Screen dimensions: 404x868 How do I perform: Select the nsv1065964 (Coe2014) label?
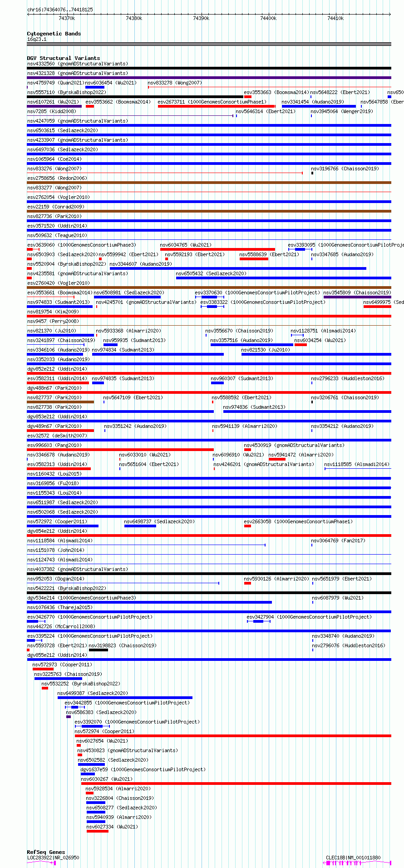tap(54, 159)
